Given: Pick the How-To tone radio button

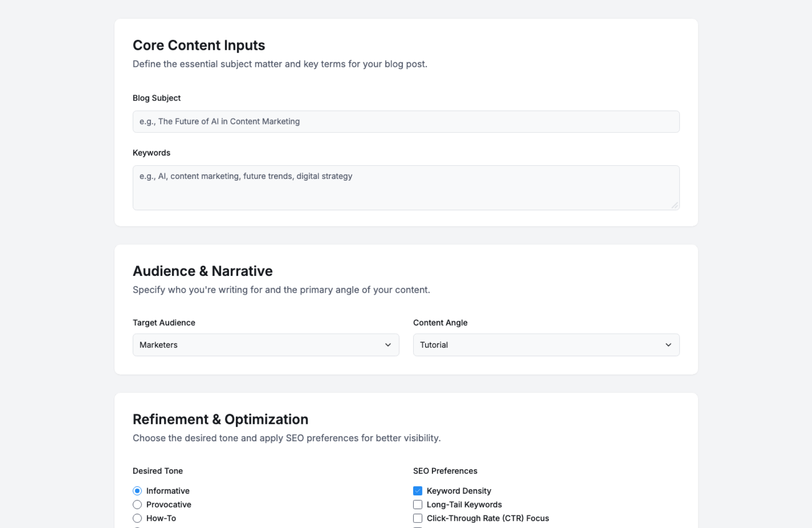Looking at the screenshot, I should 137,518.
